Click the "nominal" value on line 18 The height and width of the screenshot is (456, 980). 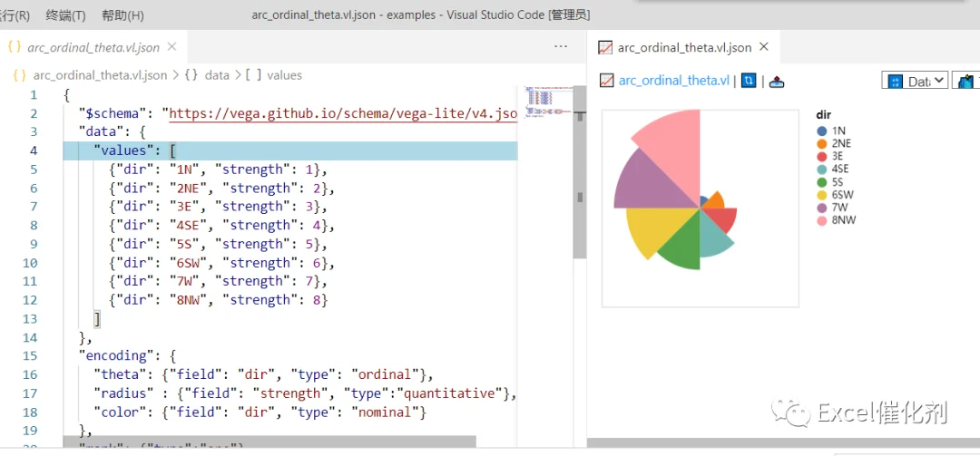click(x=386, y=412)
